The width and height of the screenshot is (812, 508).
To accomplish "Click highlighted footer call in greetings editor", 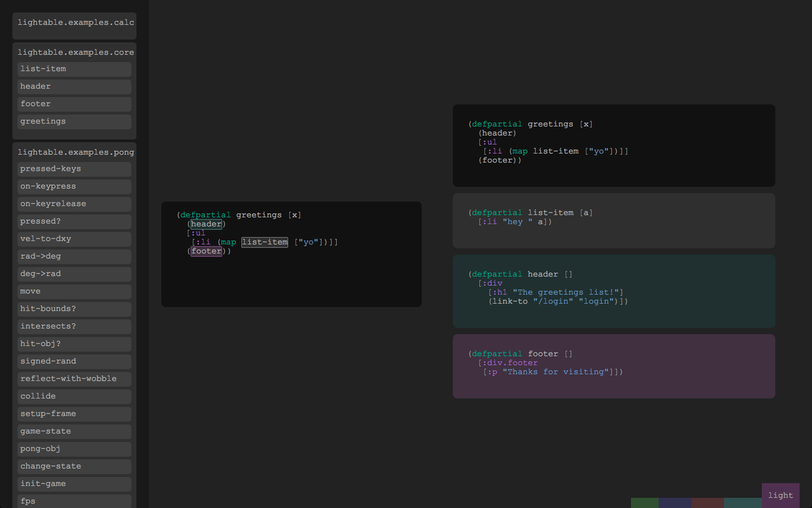I will [x=206, y=251].
